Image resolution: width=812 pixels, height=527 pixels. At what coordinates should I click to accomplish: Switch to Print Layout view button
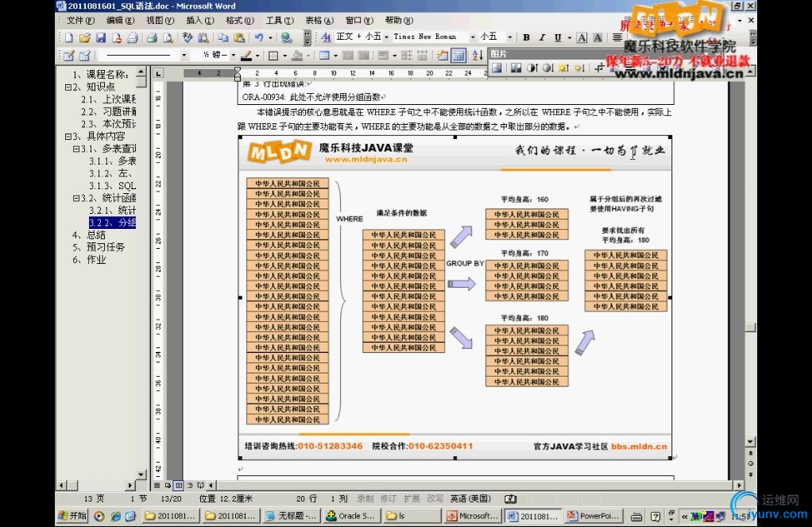click(179, 486)
